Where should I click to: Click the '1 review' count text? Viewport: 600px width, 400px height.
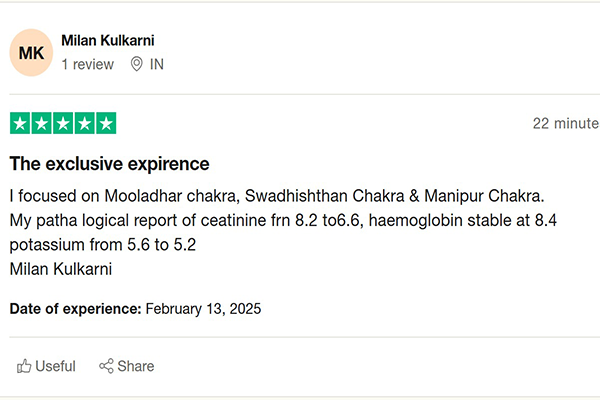pos(88,64)
